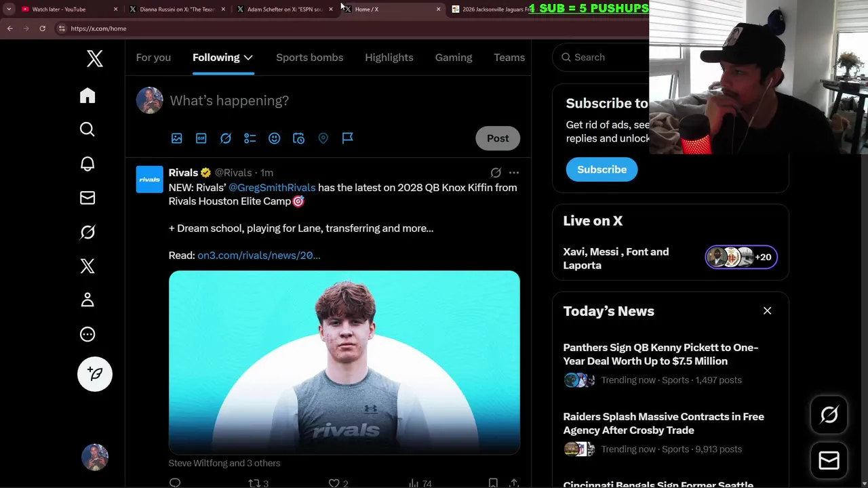Click the flag icon in composer toolbar
The width and height of the screenshot is (868, 488).
(x=348, y=138)
